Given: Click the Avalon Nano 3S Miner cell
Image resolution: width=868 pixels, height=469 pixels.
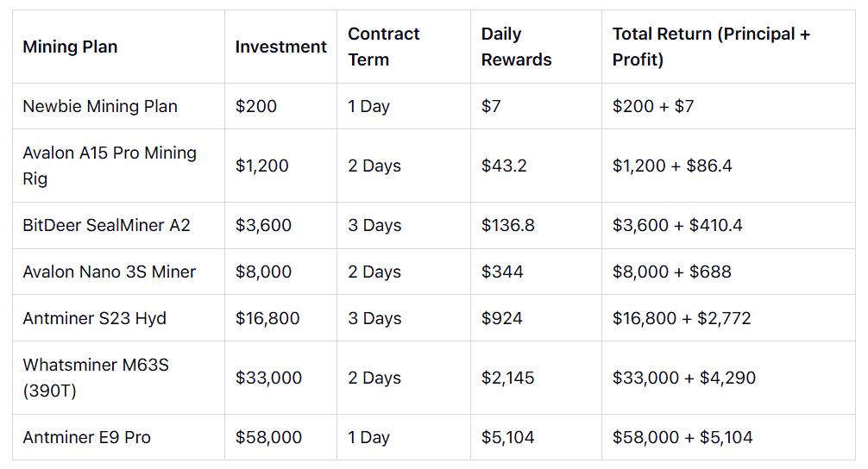Looking at the screenshot, I should (109, 272).
